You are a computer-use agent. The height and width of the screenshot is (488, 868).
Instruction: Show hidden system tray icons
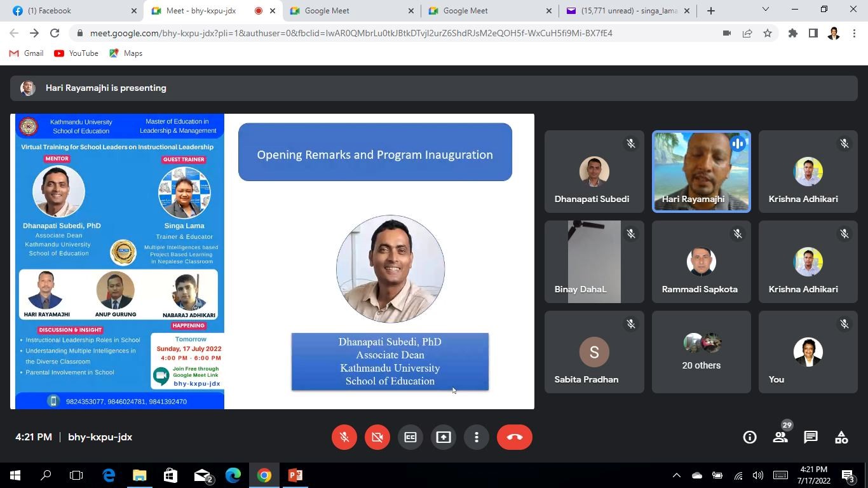click(x=676, y=475)
